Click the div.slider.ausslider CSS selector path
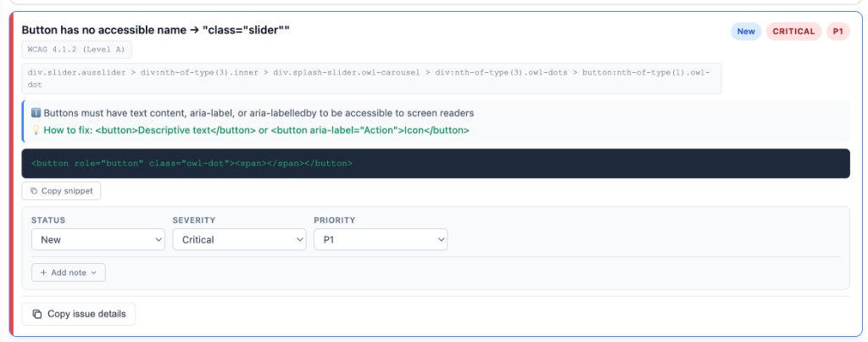Screen dimensions: 868x342 pos(371,78)
